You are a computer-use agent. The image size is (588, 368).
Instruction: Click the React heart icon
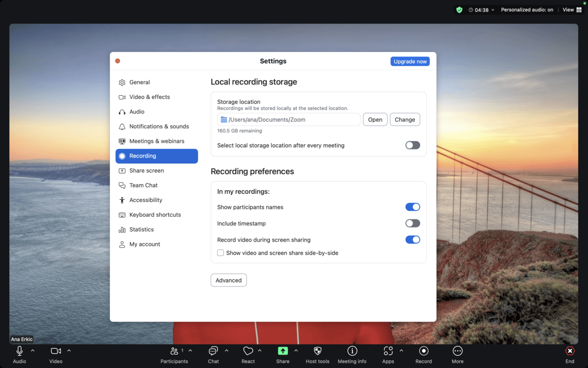coord(248,351)
